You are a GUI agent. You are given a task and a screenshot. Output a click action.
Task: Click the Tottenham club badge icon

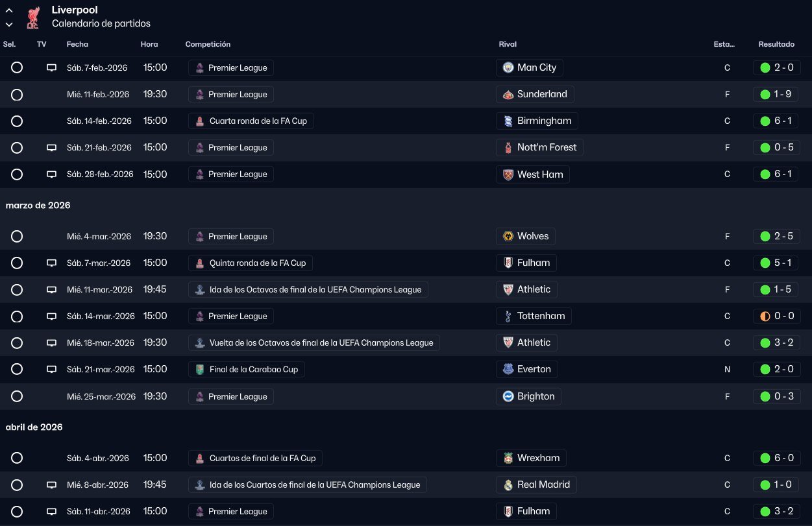(508, 317)
